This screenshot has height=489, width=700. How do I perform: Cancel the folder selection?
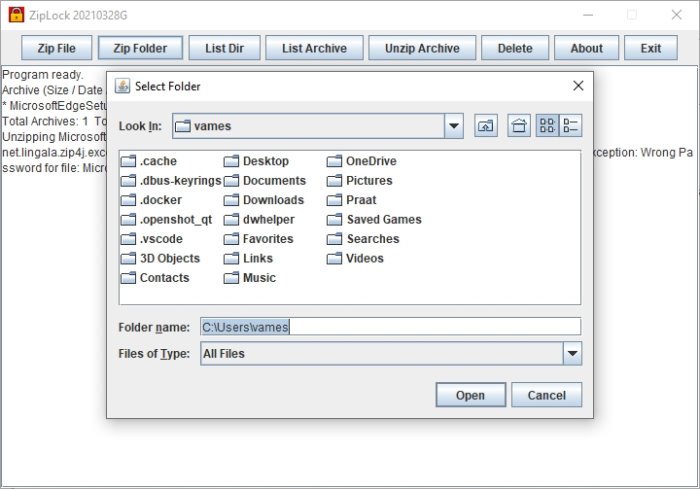point(546,395)
